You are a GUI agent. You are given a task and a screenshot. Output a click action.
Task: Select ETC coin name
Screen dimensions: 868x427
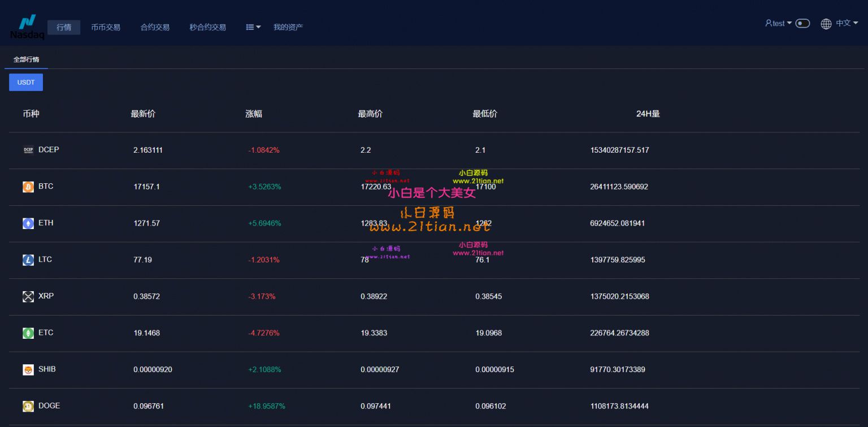pyautogui.click(x=46, y=333)
